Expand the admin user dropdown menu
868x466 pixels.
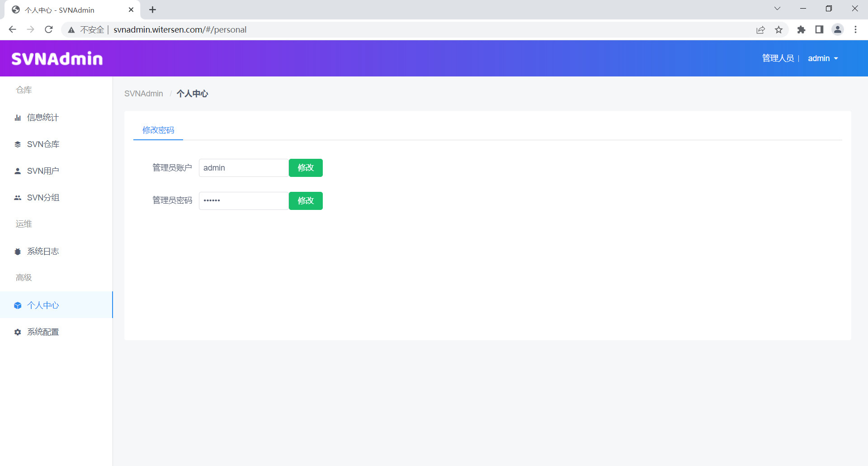tap(823, 58)
